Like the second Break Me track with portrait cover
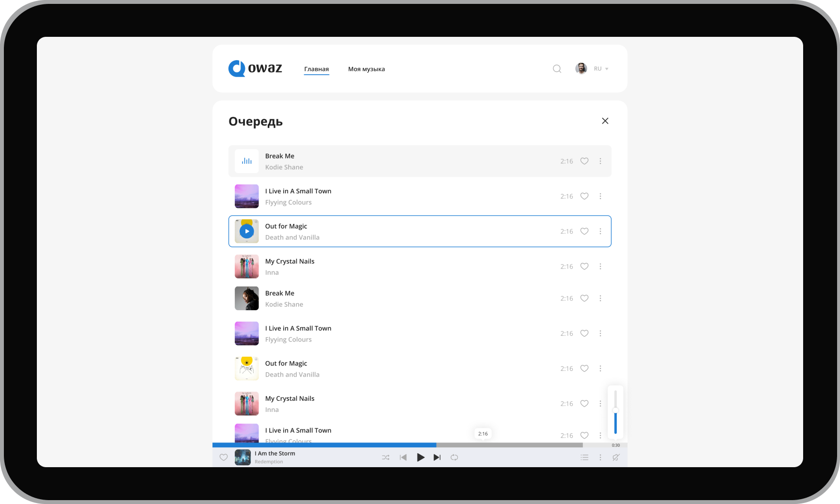 [x=584, y=299]
